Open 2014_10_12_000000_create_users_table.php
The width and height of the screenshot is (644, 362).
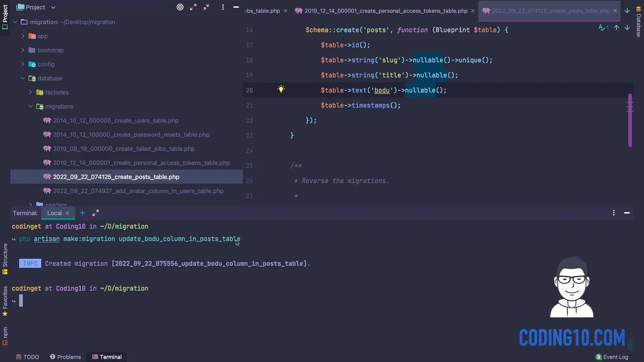pyautogui.click(x=116, y=120)
